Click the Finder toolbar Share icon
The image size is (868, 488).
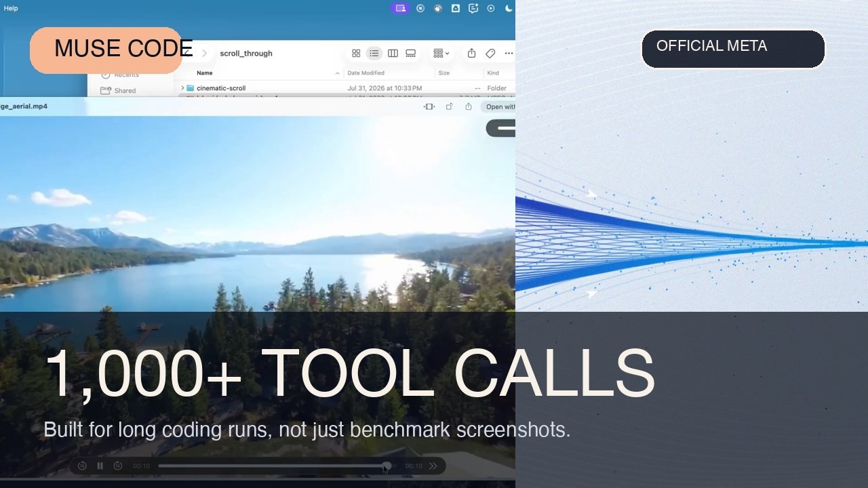click(472, 54)
